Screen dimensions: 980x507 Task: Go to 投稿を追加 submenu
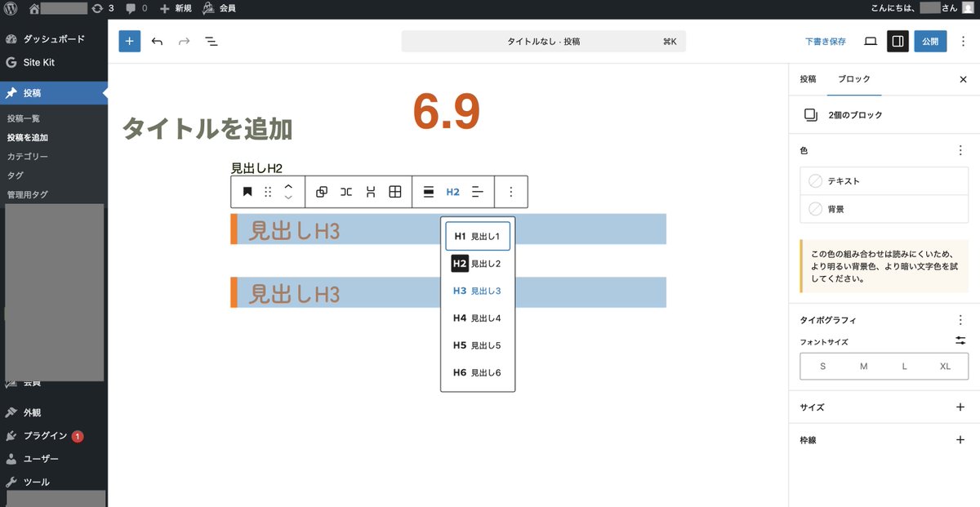28,137
